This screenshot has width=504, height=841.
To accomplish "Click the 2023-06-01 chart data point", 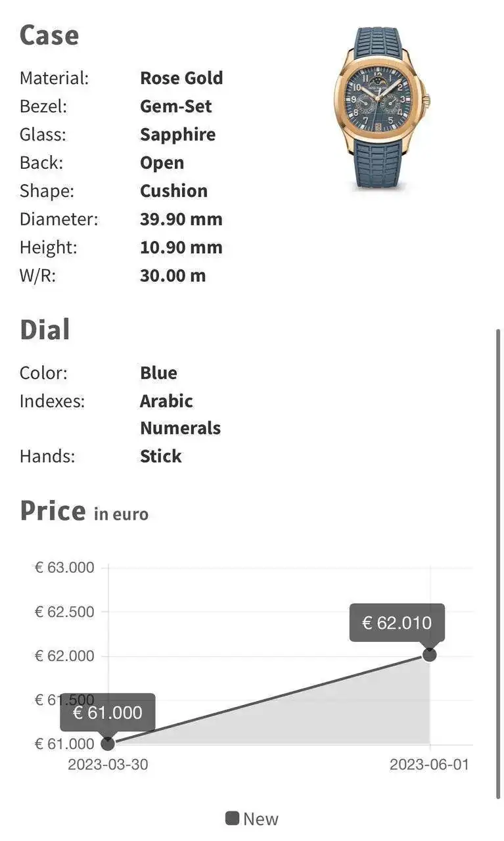I will [429, 654].
